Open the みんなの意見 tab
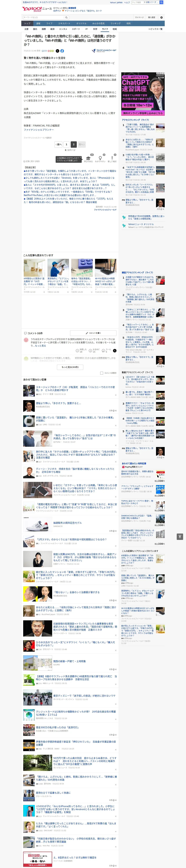Viewport: 186px width, 868px height. pyautogui.click(x=99, y=24)
